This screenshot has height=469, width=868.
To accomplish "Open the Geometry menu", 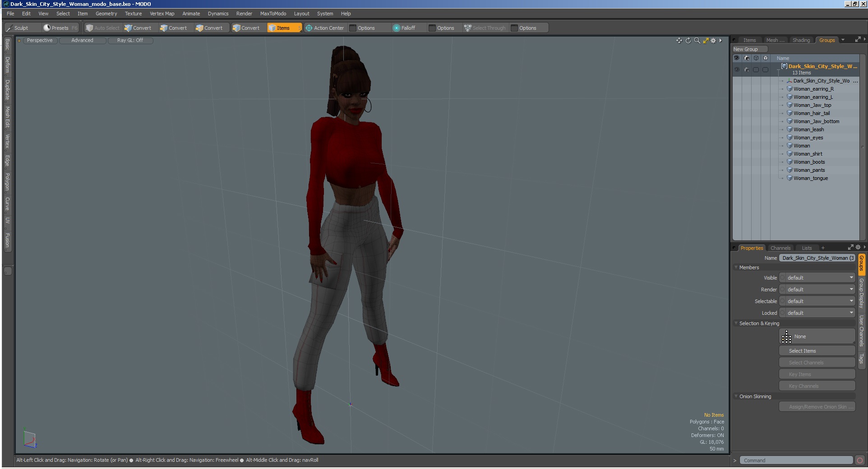I will pyautogui.click(x=106, y=14).
